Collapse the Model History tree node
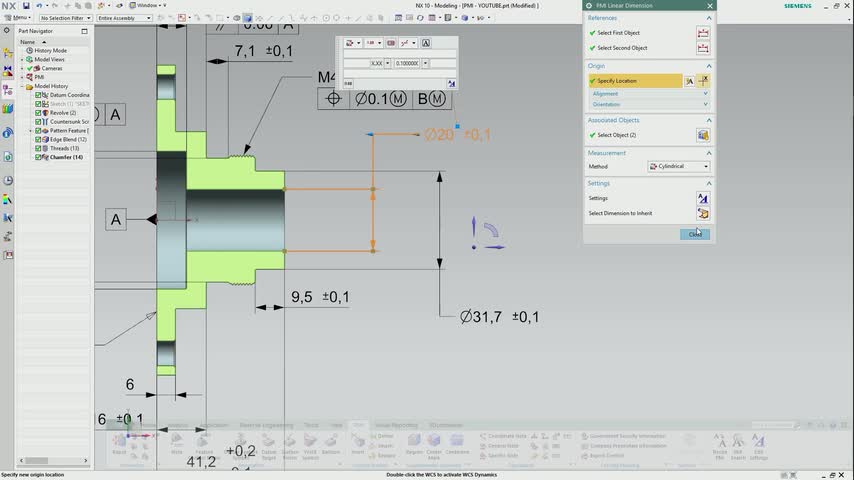The width and height of the screenshot is (854, 480). [22, 86]
